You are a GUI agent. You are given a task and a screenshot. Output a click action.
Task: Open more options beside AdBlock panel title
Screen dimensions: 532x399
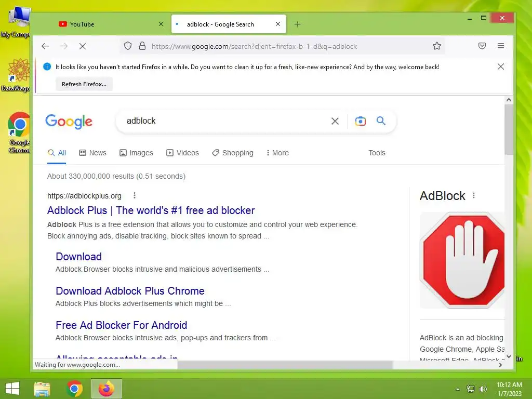tap(474, 196)
